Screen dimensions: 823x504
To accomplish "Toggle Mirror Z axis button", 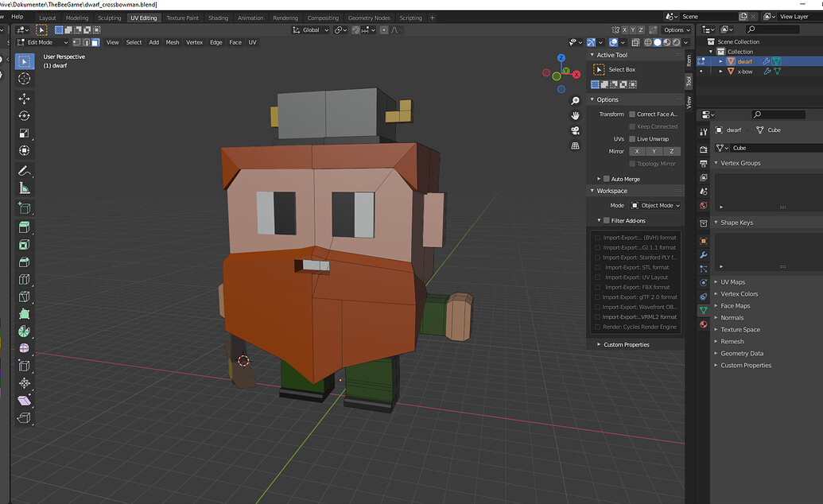I will (x=672, y=151).
